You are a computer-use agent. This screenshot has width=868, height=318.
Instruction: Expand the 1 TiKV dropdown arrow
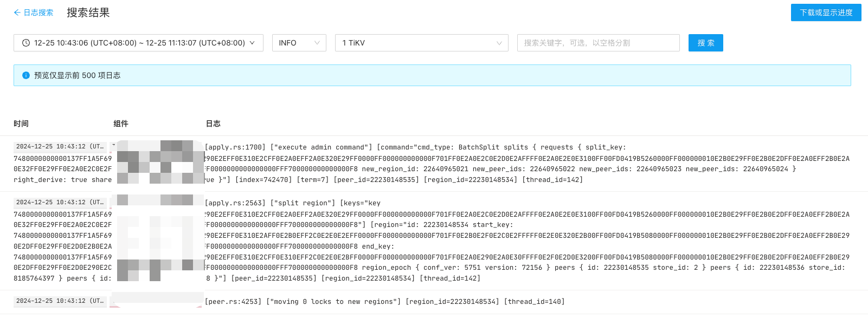pos(499,43)
